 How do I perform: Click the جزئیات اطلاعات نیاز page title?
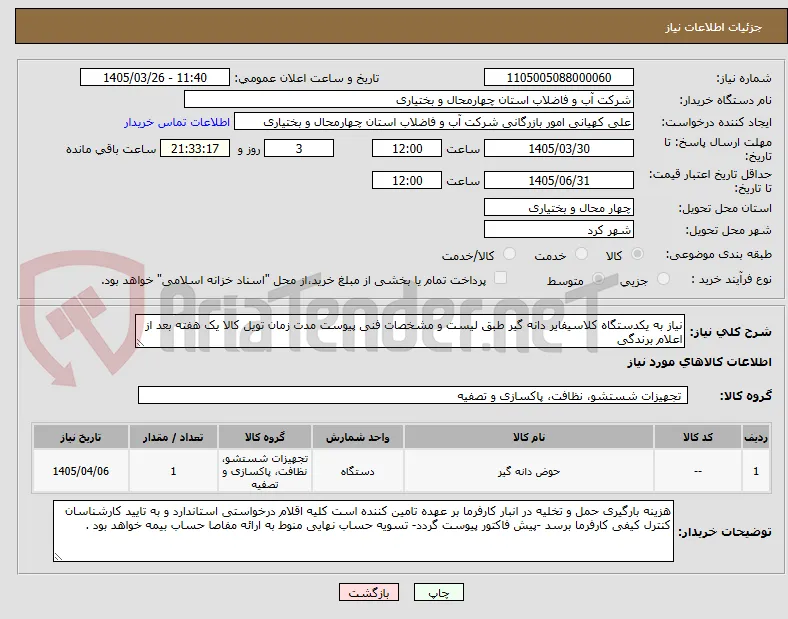pyautogui.click(x=714, y=27)
